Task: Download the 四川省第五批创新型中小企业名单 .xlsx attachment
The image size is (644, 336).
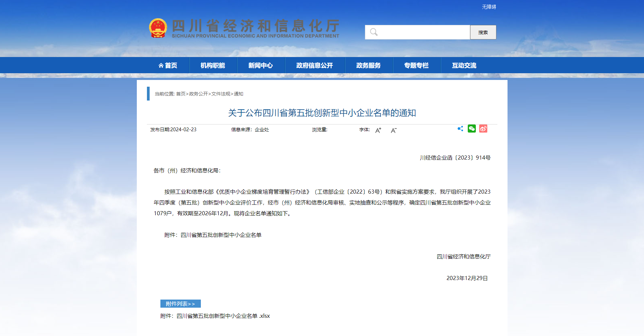Action: (x=215, y=316)
